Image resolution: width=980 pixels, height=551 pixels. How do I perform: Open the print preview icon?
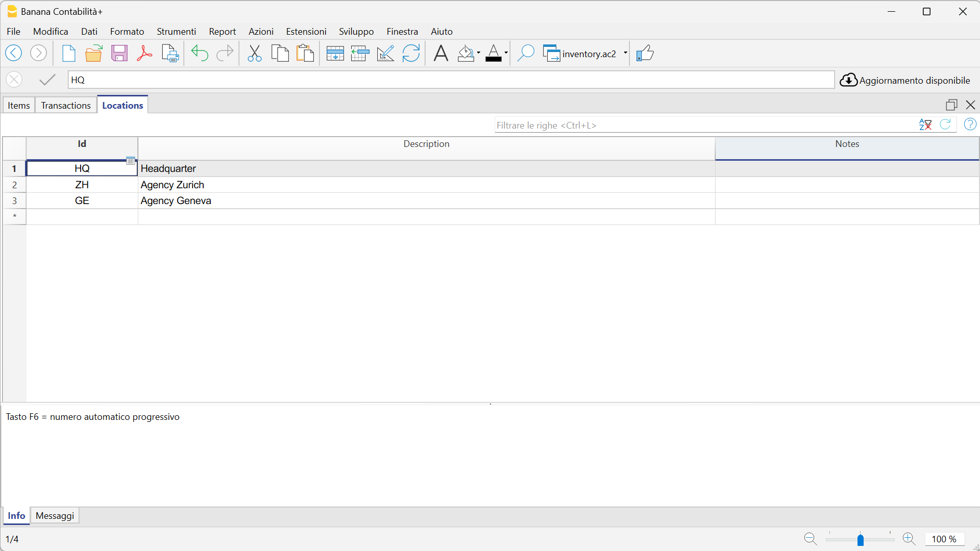170,53
